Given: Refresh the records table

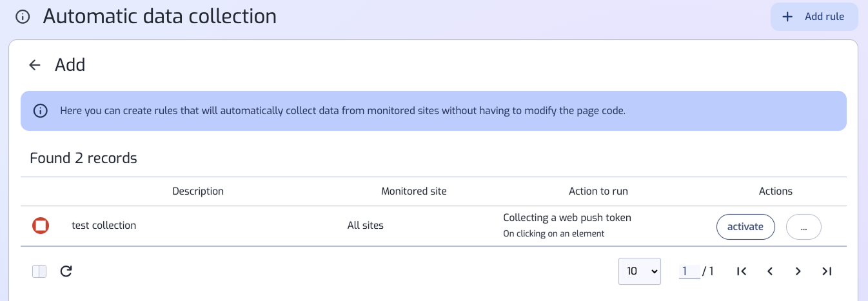Looking at the screenshot, I should click(x=66, y=271).
